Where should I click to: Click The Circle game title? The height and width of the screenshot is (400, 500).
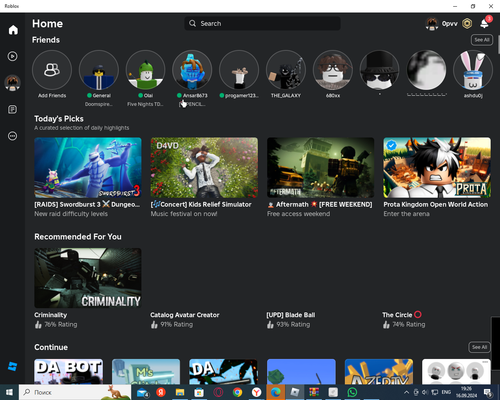pyautogui.click(x=402, y=315)
